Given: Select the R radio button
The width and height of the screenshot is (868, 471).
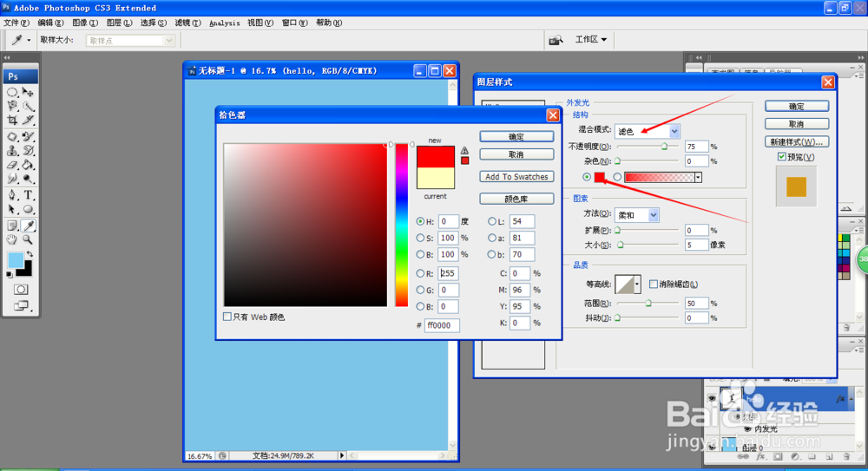Looking at the screenshot, I should 420,273.
